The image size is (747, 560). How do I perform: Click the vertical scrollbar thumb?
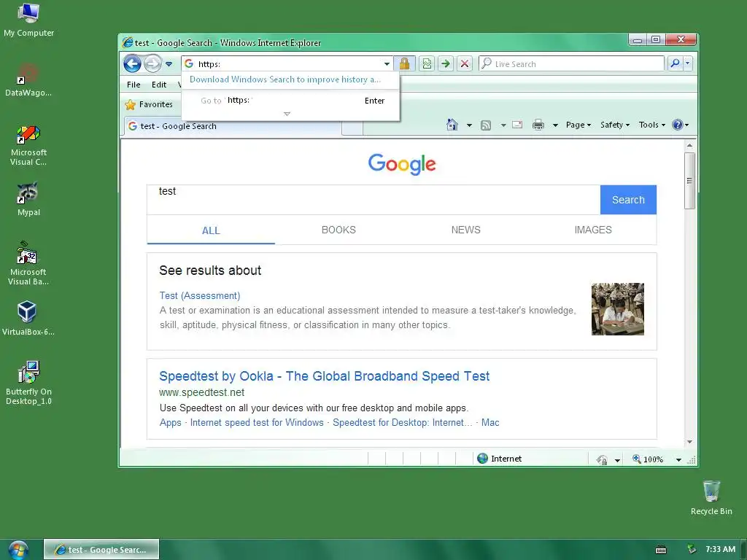[689, 181]
